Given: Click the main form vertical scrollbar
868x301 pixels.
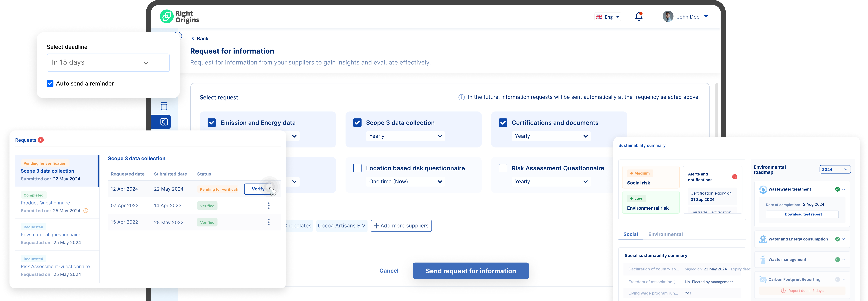Looking at the screenshot, I should 716,110.
